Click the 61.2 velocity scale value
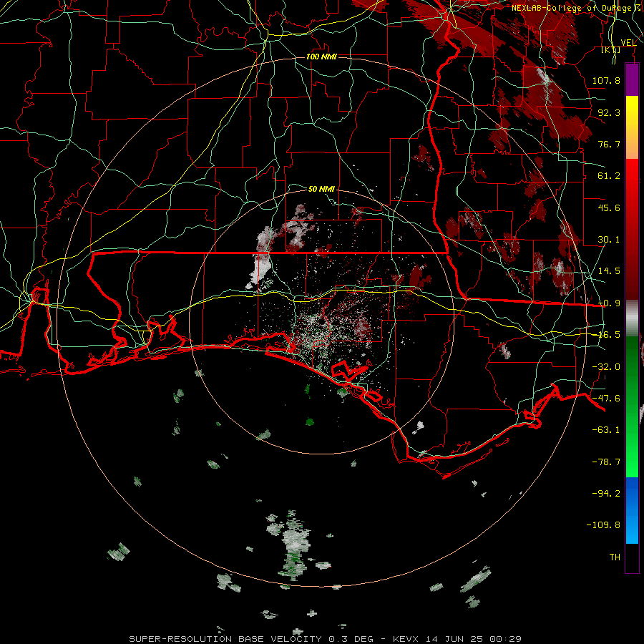This screenshot has width=644, height=644. point(609,176)
